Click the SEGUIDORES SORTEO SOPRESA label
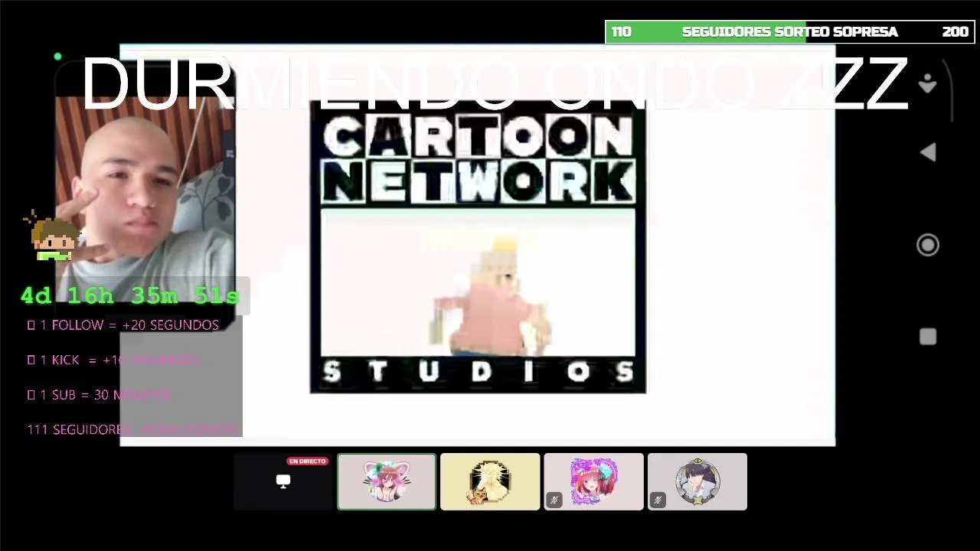 point(789,32)
